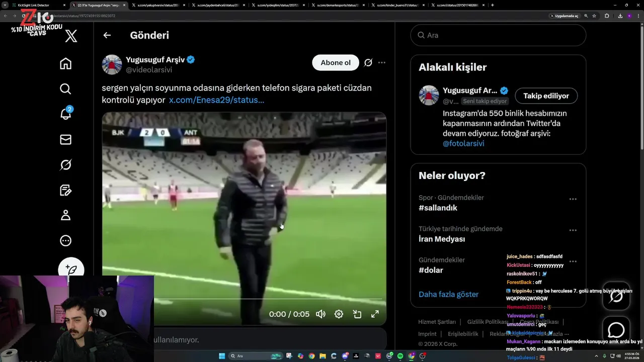Click Grok icon next to Abone ol
The image size is (644, 362).
[368, 63]
